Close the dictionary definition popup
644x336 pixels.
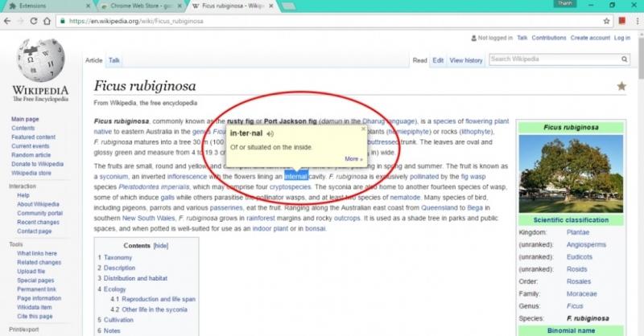363,129
